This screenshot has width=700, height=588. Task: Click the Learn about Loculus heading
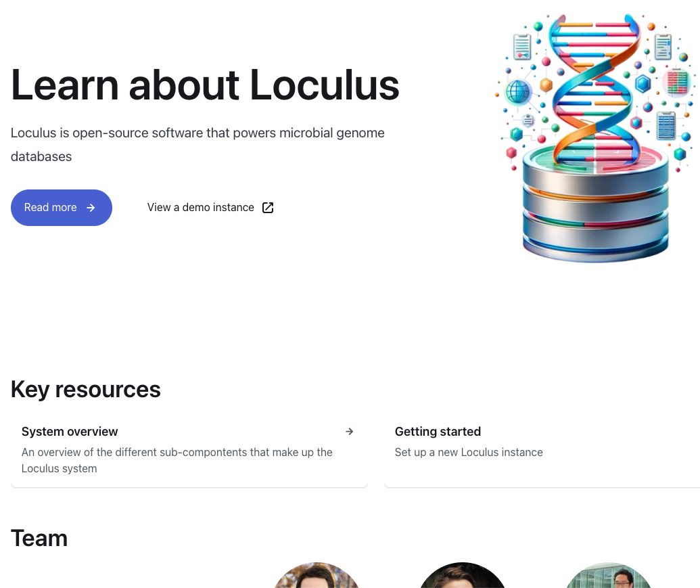205,85
